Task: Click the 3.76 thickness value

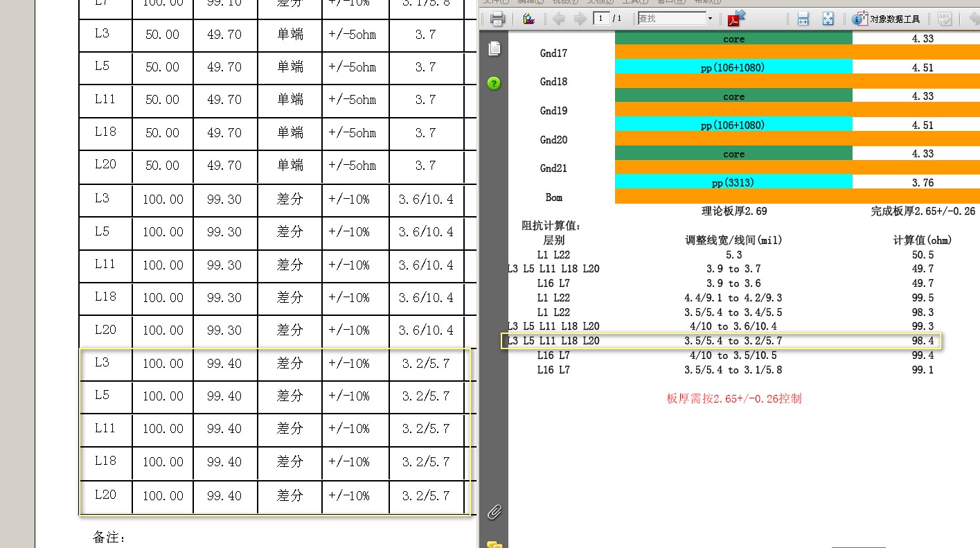Action: tap(923, 183)
